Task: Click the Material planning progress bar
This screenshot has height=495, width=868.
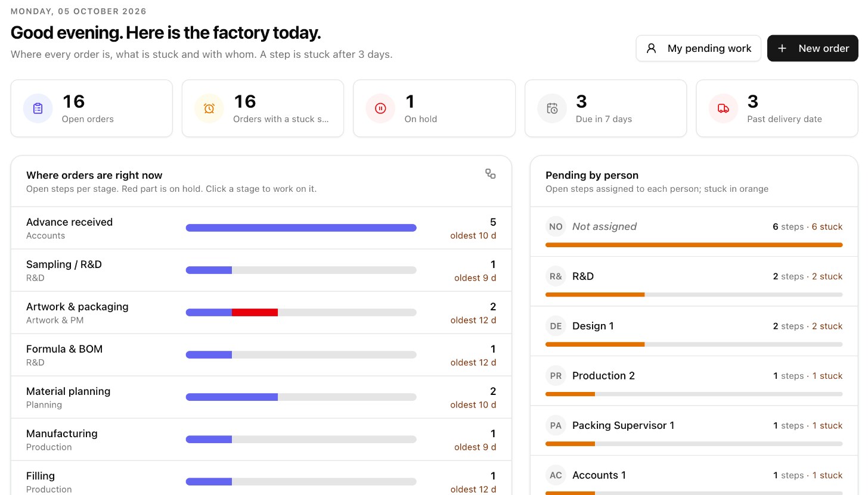Action: pos(301,397)
